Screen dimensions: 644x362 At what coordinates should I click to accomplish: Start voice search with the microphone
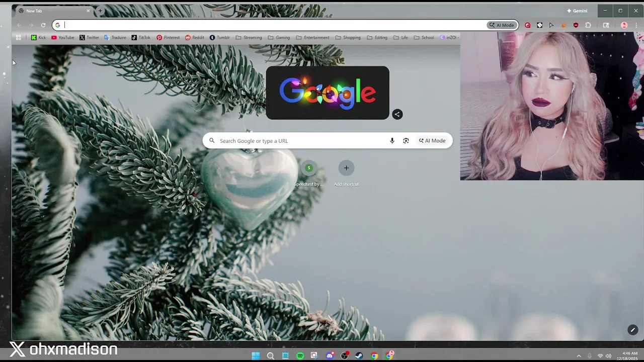point(392,141)
